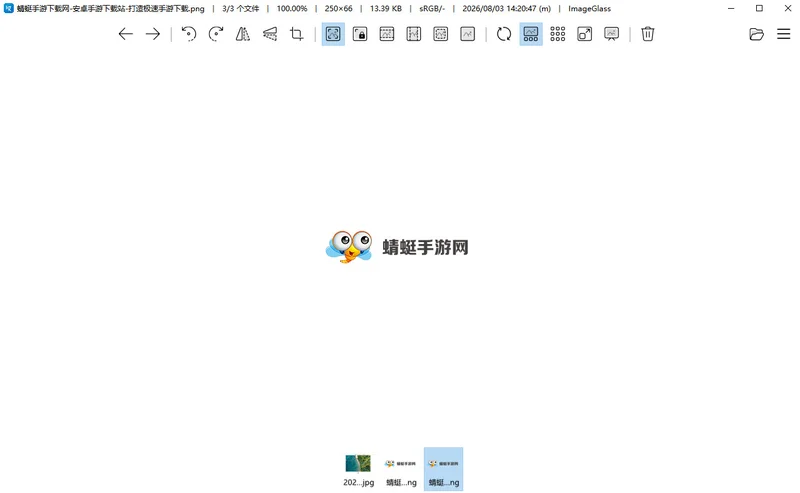Click the 'sRGB/-' color profile text
800x493 pixels.
pyautogui.click(x=432, y=9)
